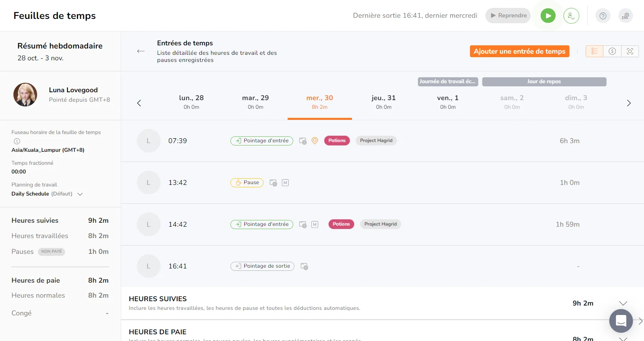
Task: Select the jeu., 31 day tab
Action: 384,102
